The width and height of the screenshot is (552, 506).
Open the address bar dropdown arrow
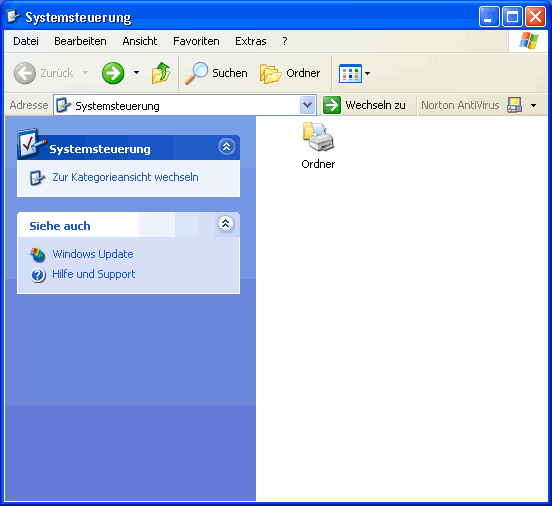[308, 105]
